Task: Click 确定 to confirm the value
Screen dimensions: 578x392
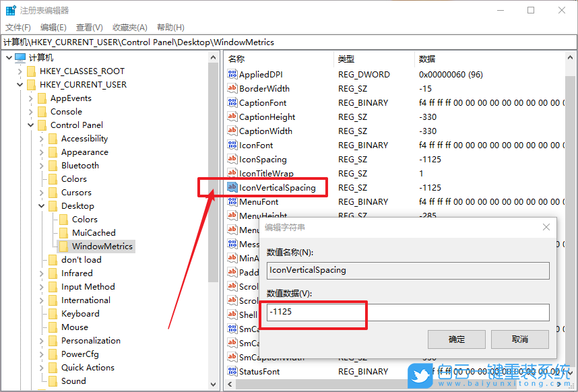Action: 457,339
